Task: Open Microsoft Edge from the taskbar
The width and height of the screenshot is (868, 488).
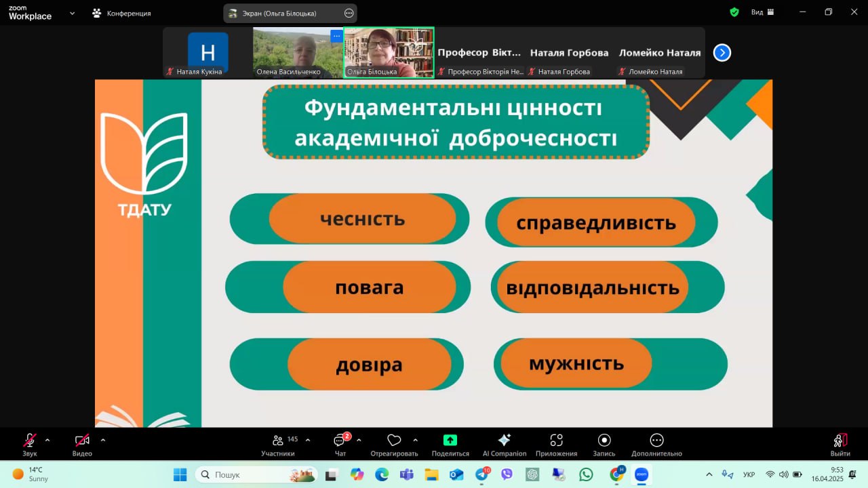Action: pos(382,474)
